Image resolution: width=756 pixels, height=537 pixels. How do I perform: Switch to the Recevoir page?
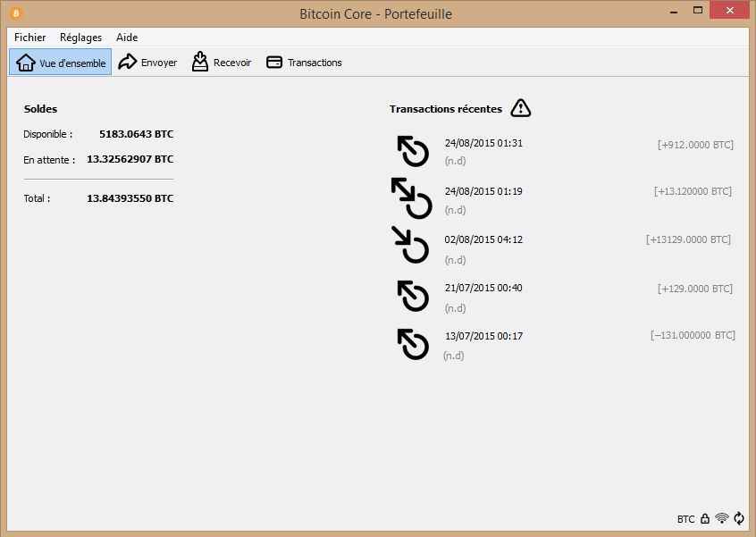coord(221,63)
